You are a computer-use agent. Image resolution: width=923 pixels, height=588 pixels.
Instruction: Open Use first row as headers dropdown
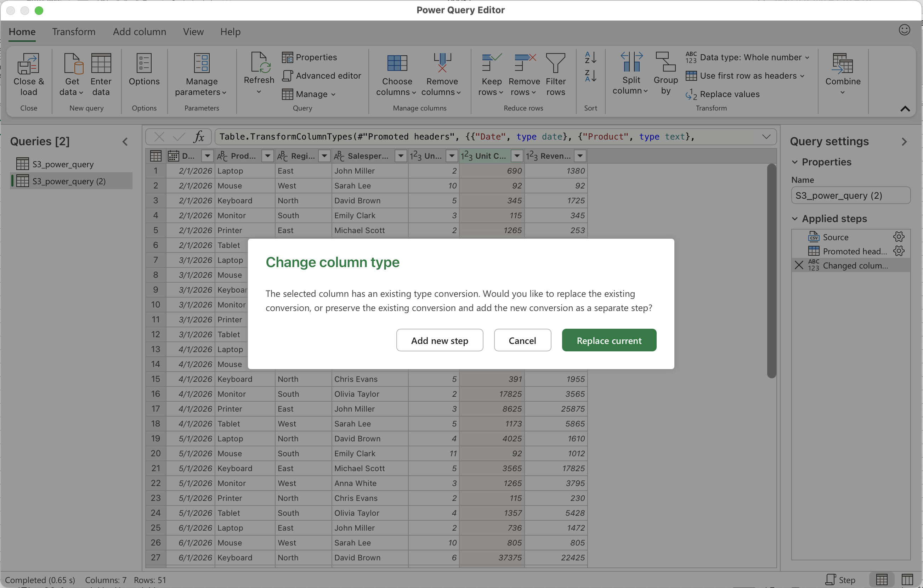[x=745, y=75]
